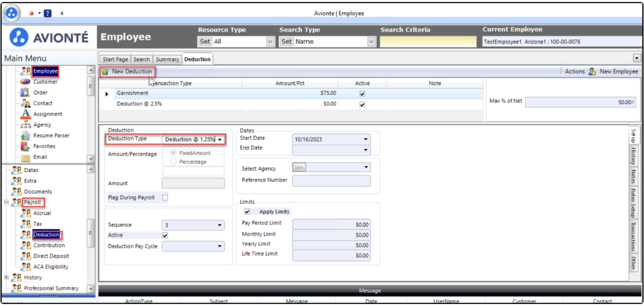
Task: Collapse the Payroll tree node
Action: click(6, 203)
